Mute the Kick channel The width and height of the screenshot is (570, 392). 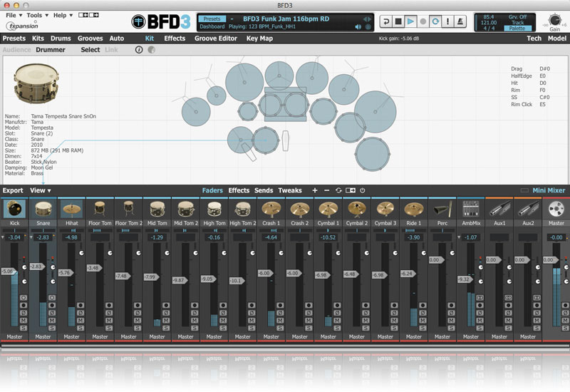coord(24,319)
